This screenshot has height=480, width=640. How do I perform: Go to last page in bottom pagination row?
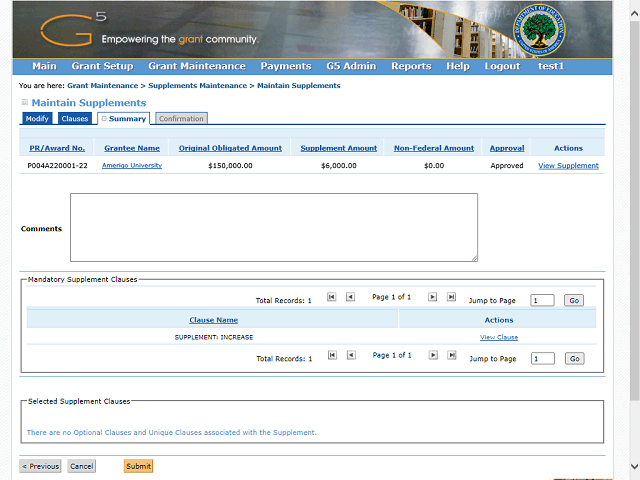[x=451, y=355]
